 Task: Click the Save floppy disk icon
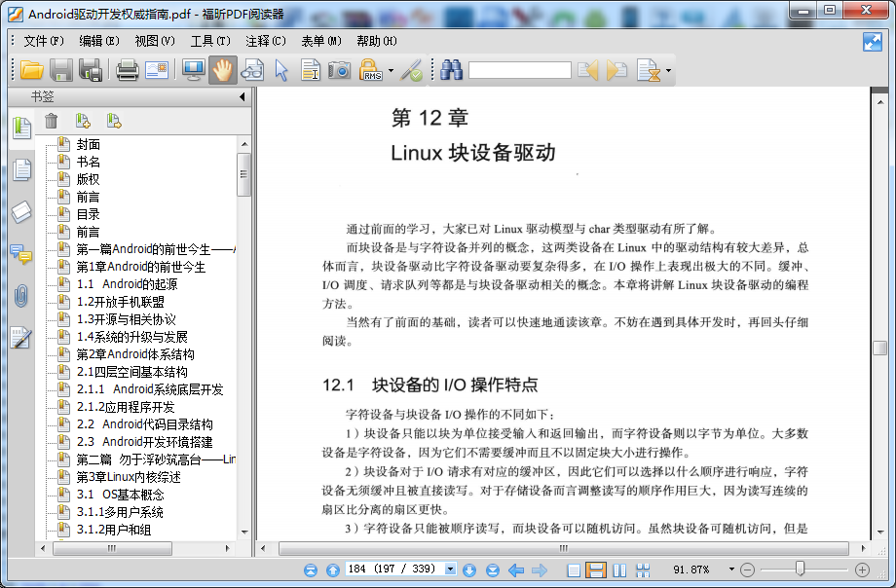pos(61,70)
